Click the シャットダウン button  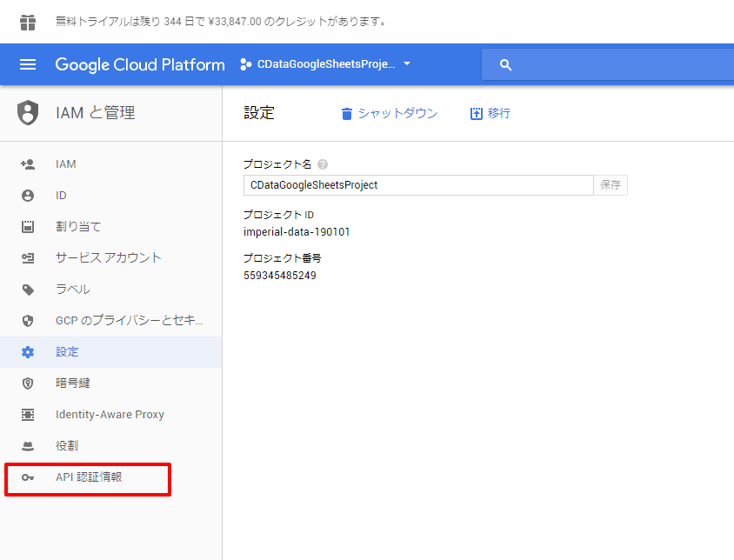click(x=390, y=113)
